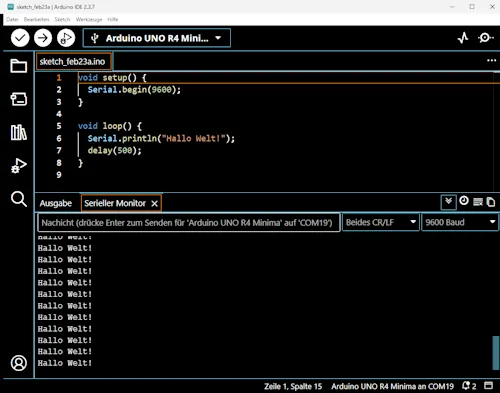Click the 'Serial.begin(9600);' code line
Viewport: 500px width, 393px height.
click(x=134, y=90)
